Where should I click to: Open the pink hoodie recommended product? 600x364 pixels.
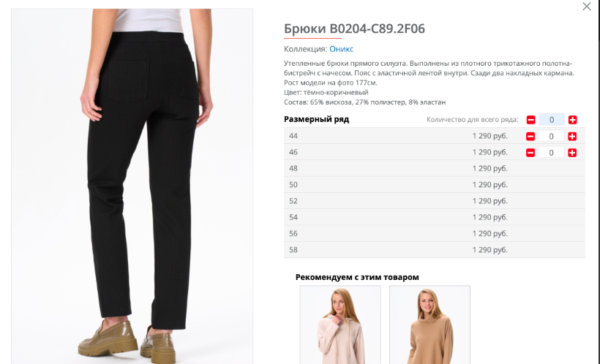[340, 325]
